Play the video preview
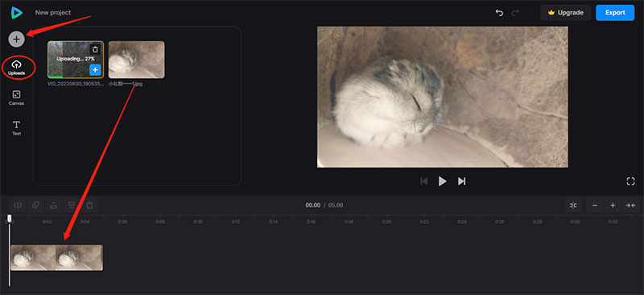Image resolution: width=644 pixels, height=295 pixels. tap(442, 181)
